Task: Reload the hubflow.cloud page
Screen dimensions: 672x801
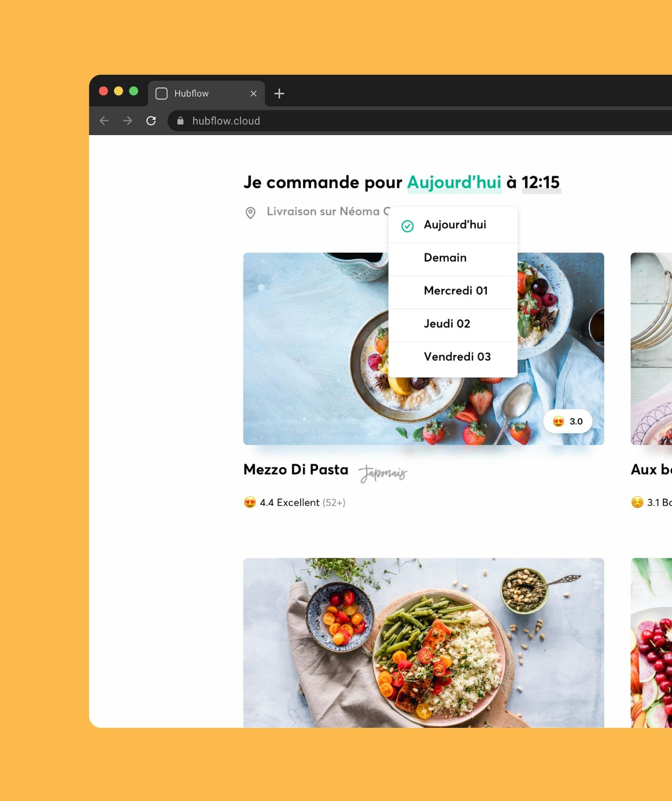Action: point(151,121)
